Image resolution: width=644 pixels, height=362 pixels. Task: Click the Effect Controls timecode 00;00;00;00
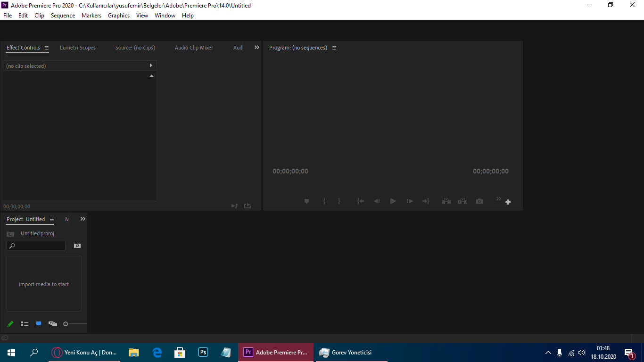click(17, 206)
